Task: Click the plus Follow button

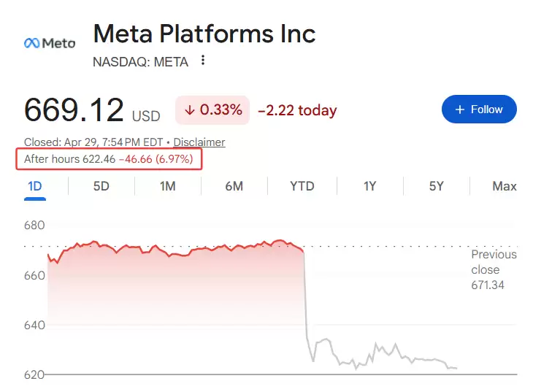Action: (479, 109)
